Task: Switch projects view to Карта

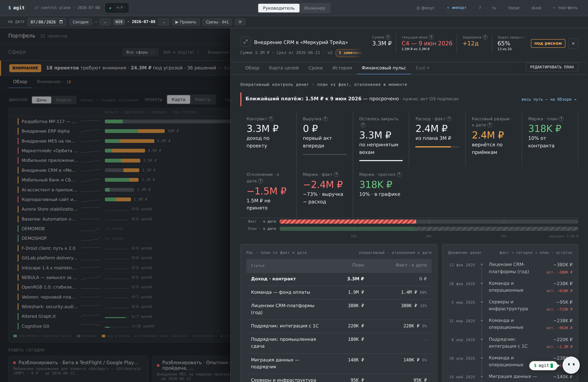Action: [178, 99]
